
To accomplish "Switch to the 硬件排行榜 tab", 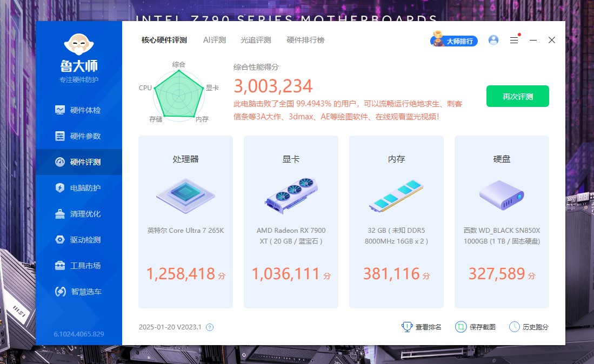I will coord(306,40).
